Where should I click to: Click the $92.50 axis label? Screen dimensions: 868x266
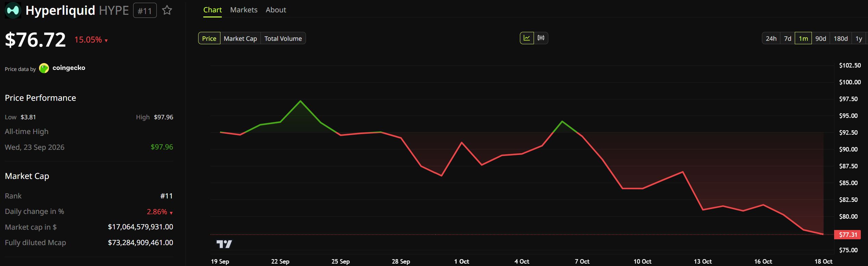pos(848,133)
